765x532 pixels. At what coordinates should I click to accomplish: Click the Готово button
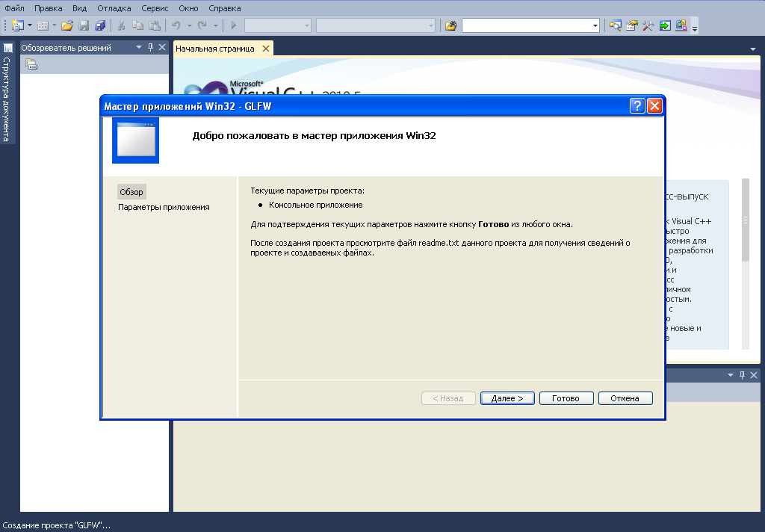click(x=566, y=398)
